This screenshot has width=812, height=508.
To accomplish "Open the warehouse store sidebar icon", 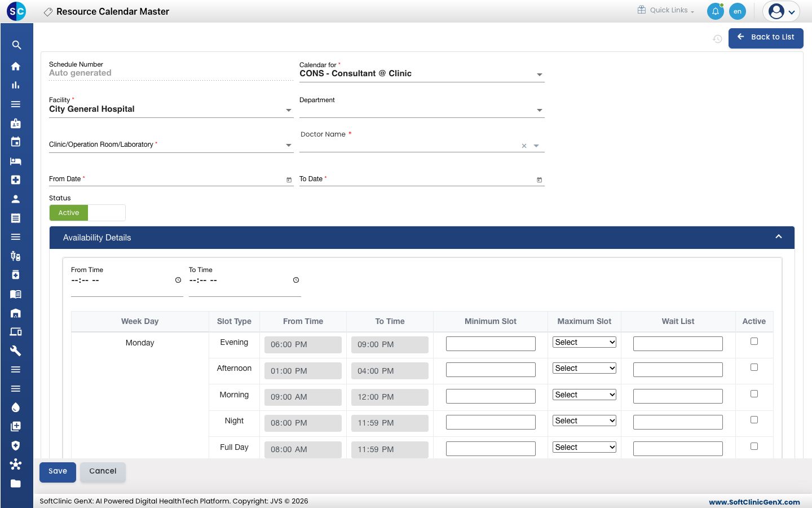I will point(16,313).
